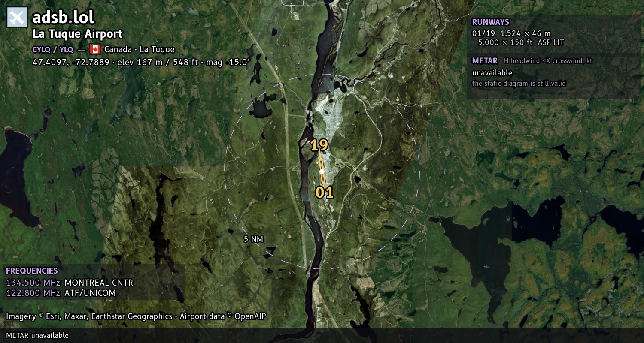Select the "CYLQ / YLQ" airport code

pyautogui.click(x=53, y=50)
